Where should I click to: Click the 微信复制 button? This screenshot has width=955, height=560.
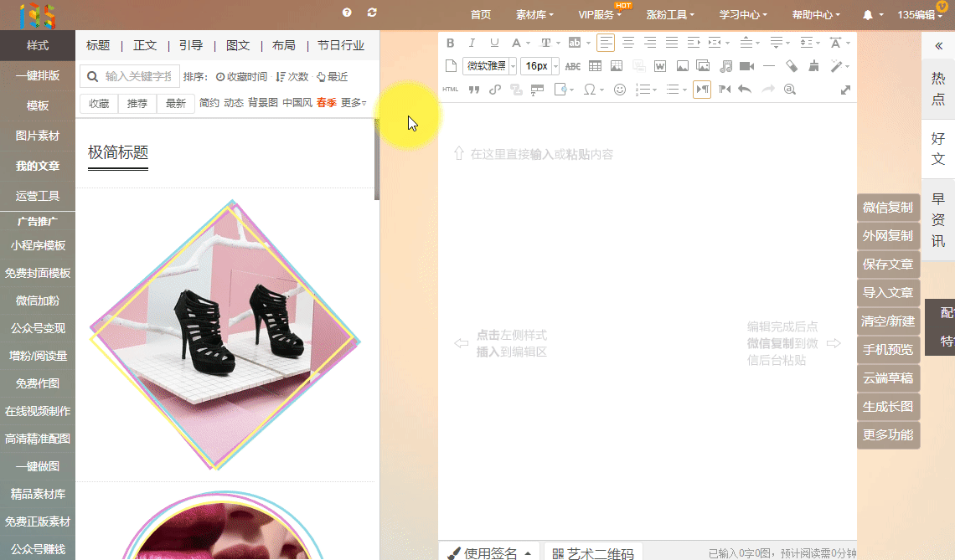click(888, 208)
